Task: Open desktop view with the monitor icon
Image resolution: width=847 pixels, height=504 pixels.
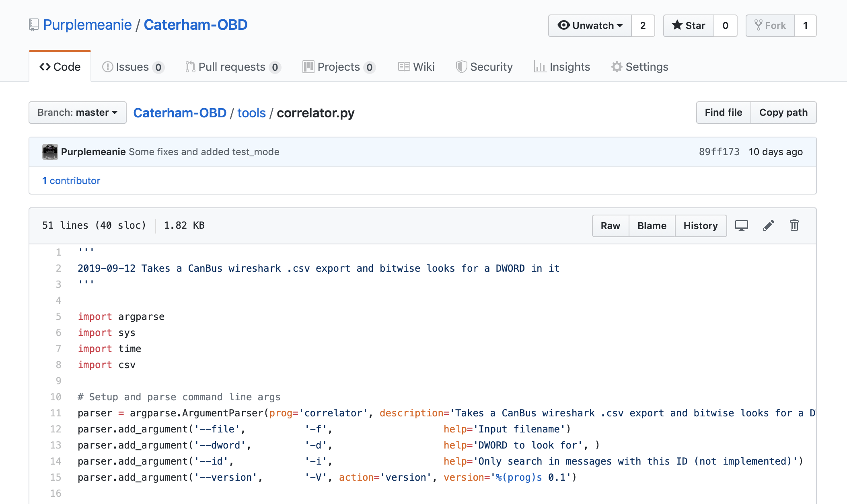Action: click(x=741, y=225)
